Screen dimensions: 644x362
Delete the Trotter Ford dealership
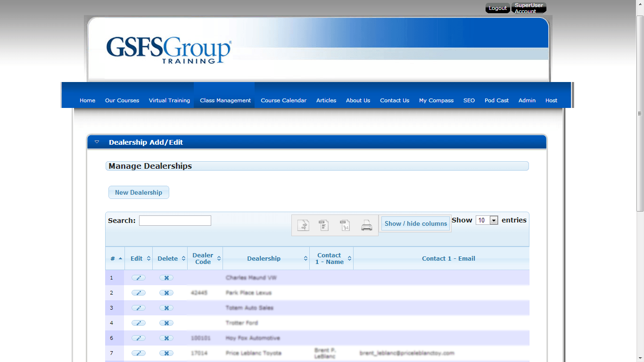(x=166, y=323)
